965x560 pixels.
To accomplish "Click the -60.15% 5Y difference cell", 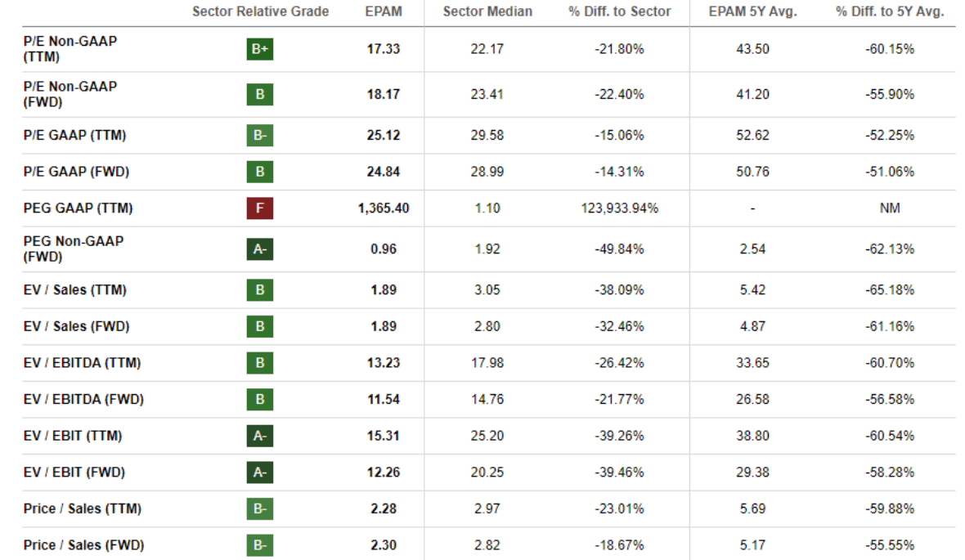I will 890,49.
